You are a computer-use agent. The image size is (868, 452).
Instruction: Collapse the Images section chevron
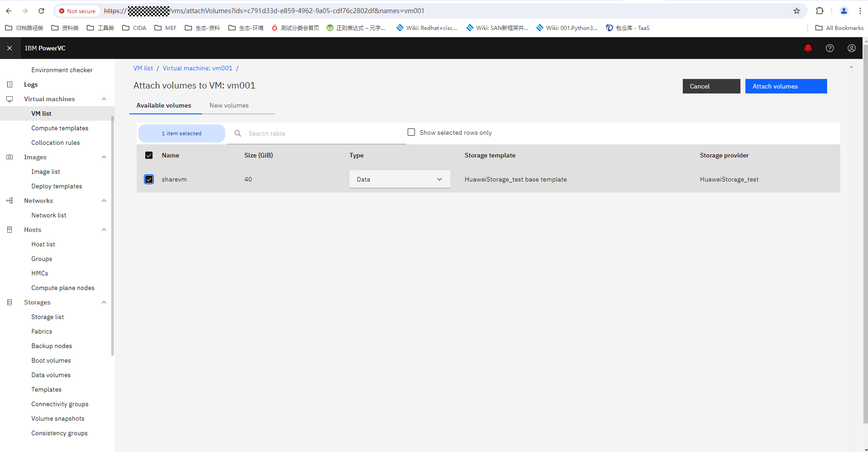pos(104,157)
